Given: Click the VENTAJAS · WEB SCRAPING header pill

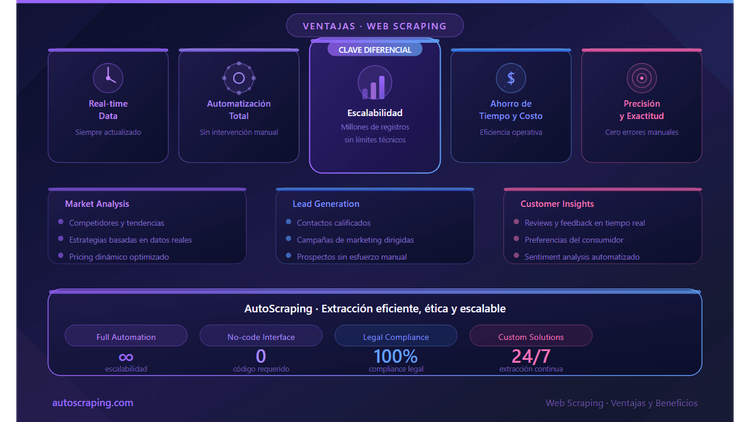Looking at the screenshot, I should (375, 26).
